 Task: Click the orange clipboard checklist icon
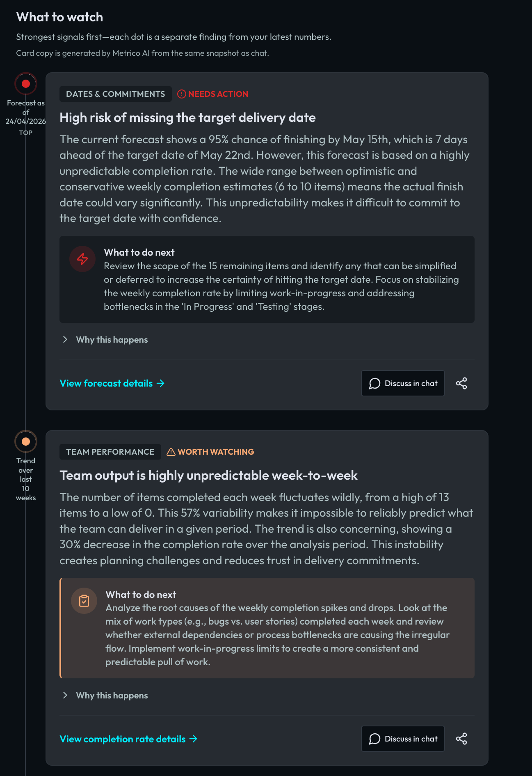84,601
